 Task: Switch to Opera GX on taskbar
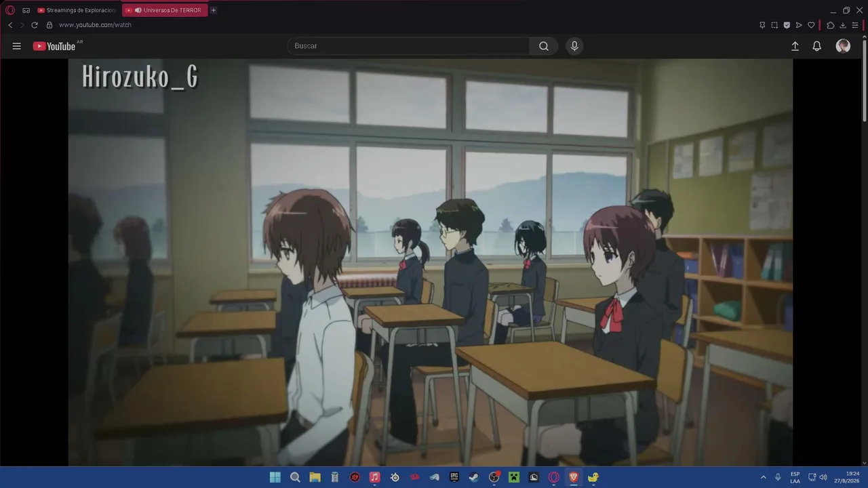[x=554, y=477]
